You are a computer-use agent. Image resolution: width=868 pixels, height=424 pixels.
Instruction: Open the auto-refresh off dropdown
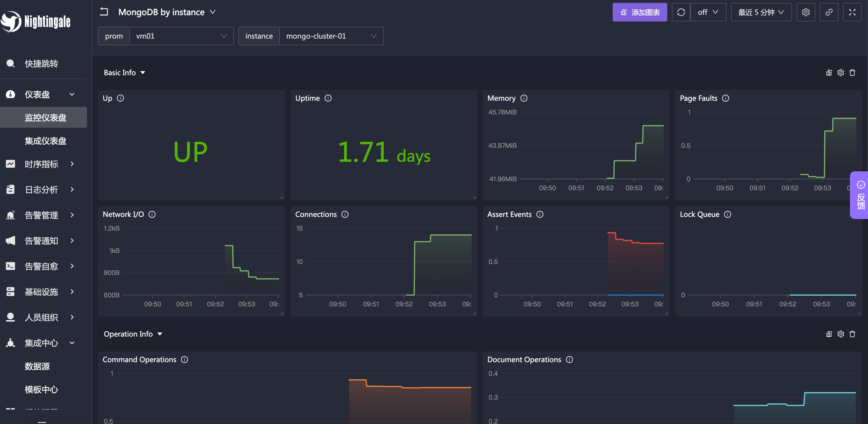click(x=708, y=12)
